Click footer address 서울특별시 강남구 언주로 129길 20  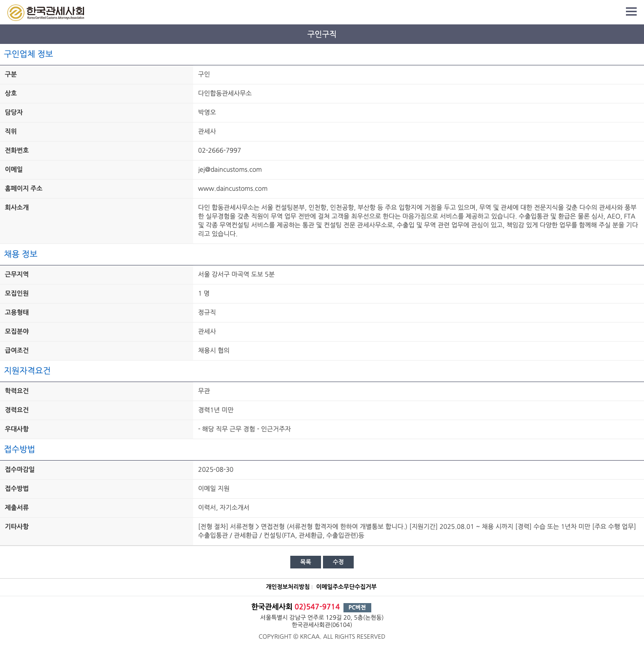click(x=306, y=618)
